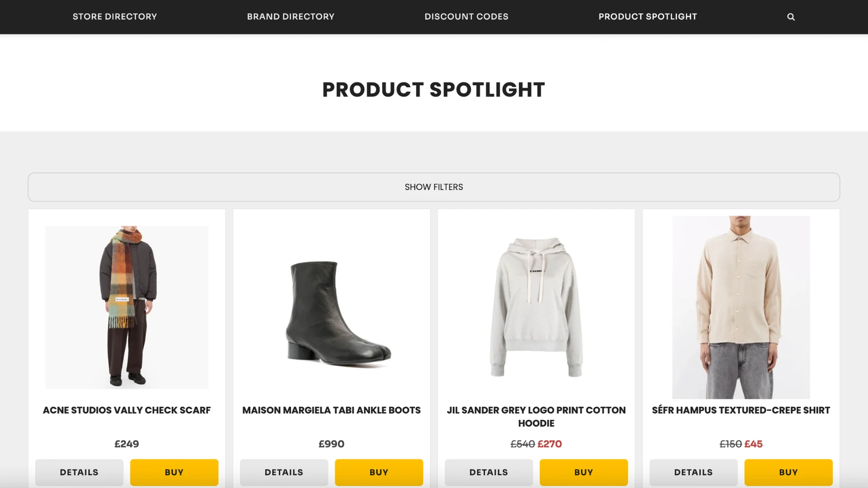Open Séfr Hampus Textured-Crepe Shirt title link
Viewport: 868px width, 488px height.
point(741,410)
